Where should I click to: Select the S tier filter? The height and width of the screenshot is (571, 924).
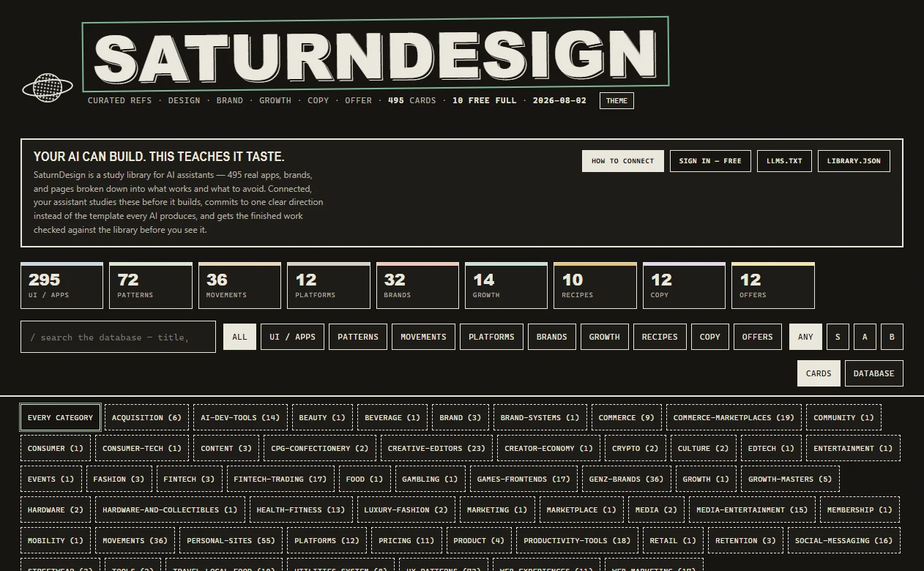pos(838,337)
